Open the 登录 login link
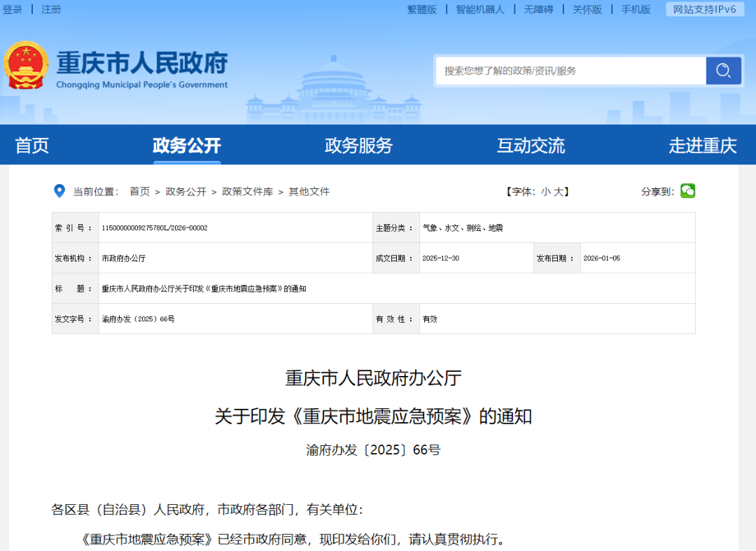 (13, 9)
